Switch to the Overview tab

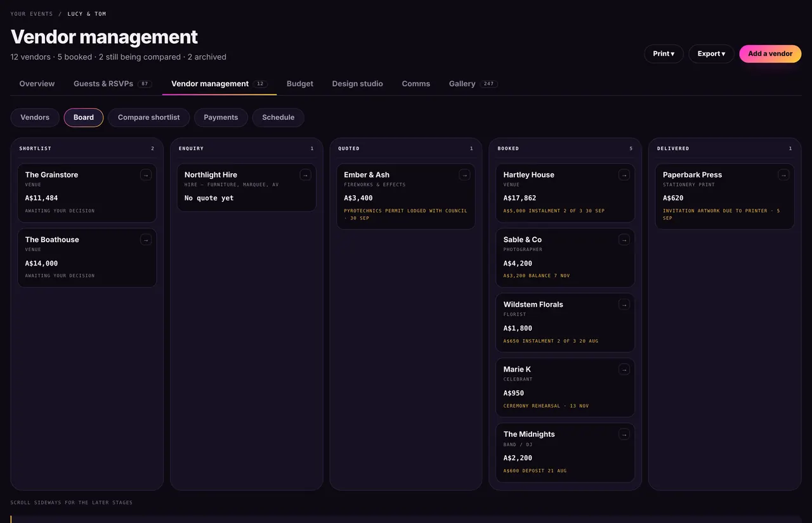point(37,84)
